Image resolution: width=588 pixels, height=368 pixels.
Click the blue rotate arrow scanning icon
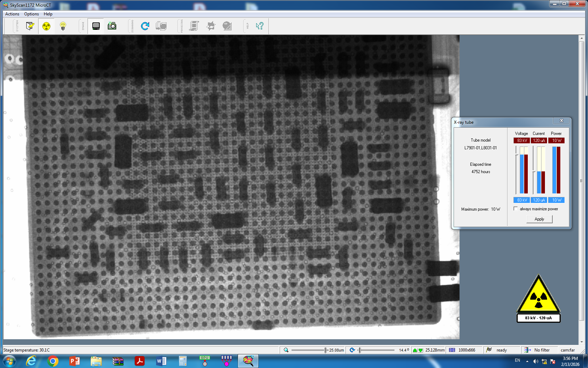tap(145, 26)
